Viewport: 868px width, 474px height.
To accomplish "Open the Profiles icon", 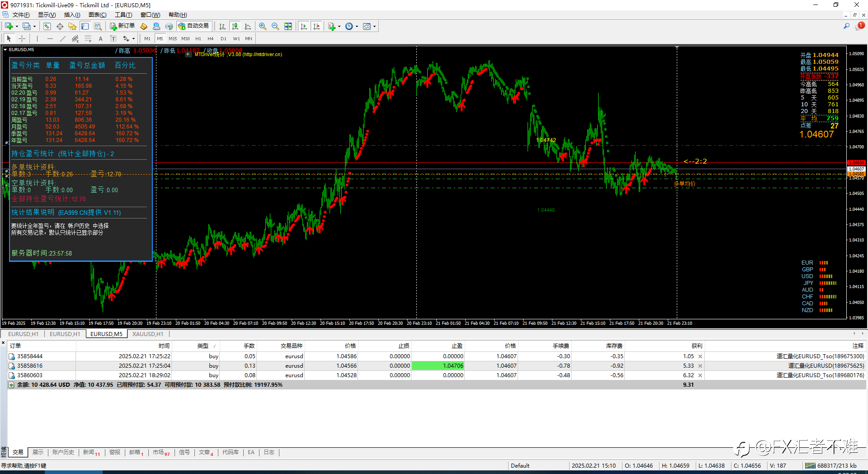I will [x=27, y=26].
